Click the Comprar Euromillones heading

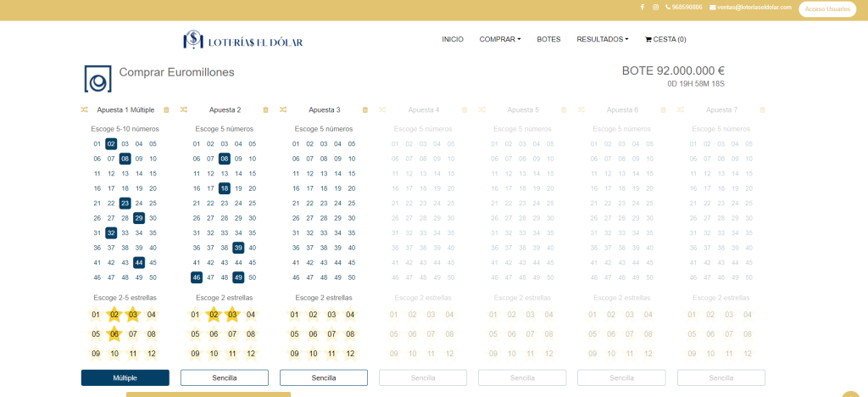click(177, 73)
